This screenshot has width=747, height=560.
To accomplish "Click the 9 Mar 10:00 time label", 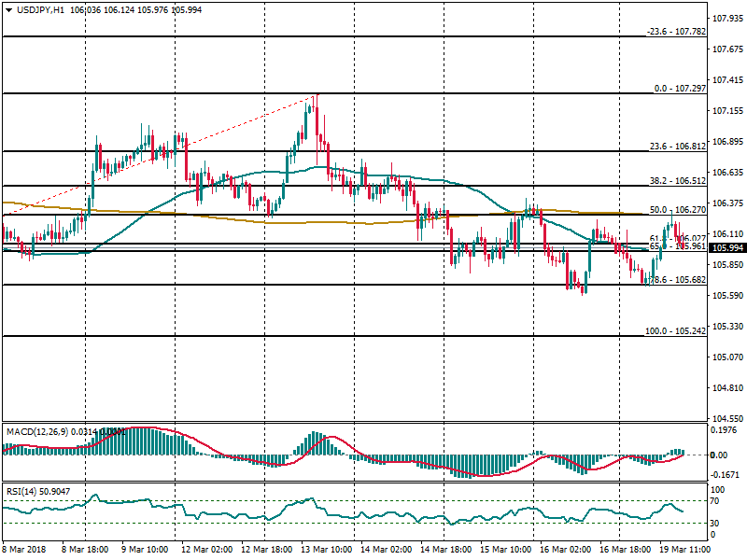I will click(145, 551).
